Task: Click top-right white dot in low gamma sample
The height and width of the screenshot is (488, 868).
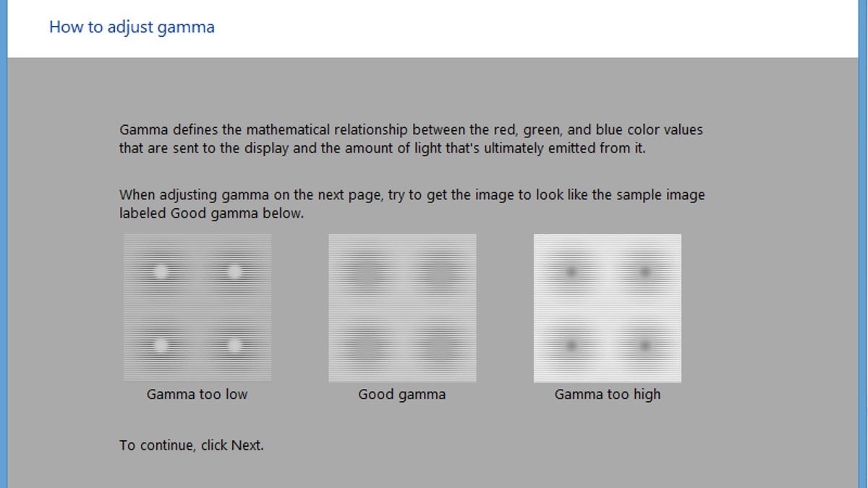Action: [x=234, y=272]
